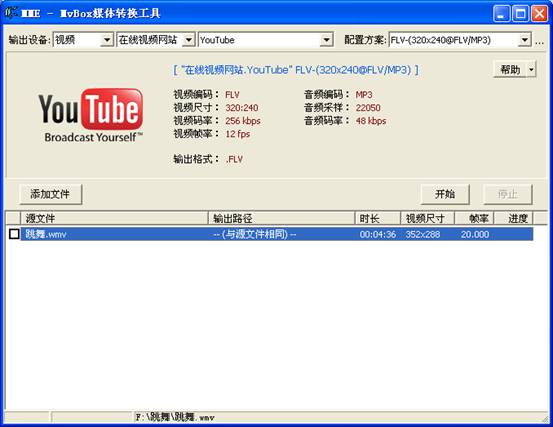Viewport: 553px width, 427px height.
Task: Click the 帮助 help button
Action: tap(510, 69)
